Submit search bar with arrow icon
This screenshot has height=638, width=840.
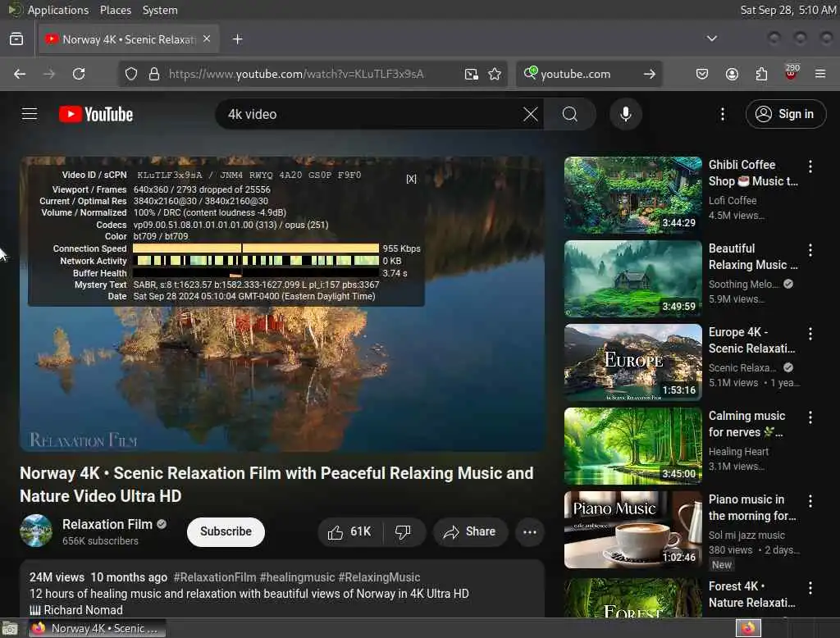(650, 74)
